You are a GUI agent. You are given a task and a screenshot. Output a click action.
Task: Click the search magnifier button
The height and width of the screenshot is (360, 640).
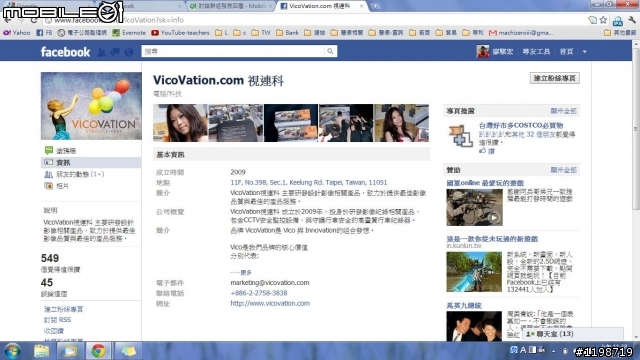click(330, 51)
